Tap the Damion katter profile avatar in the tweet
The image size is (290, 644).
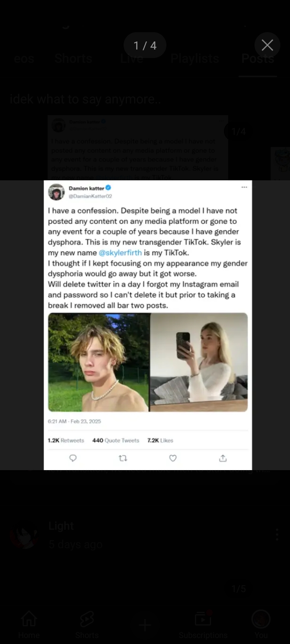point(56,192)
